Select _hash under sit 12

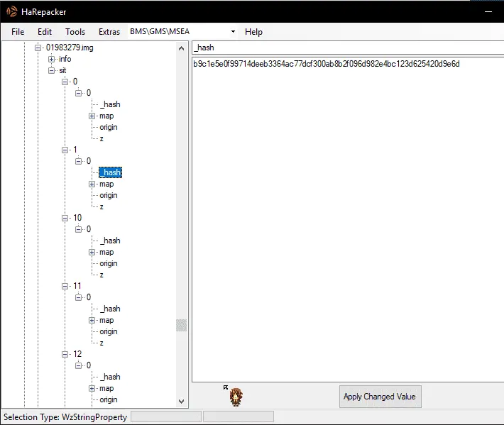[110, 377]
